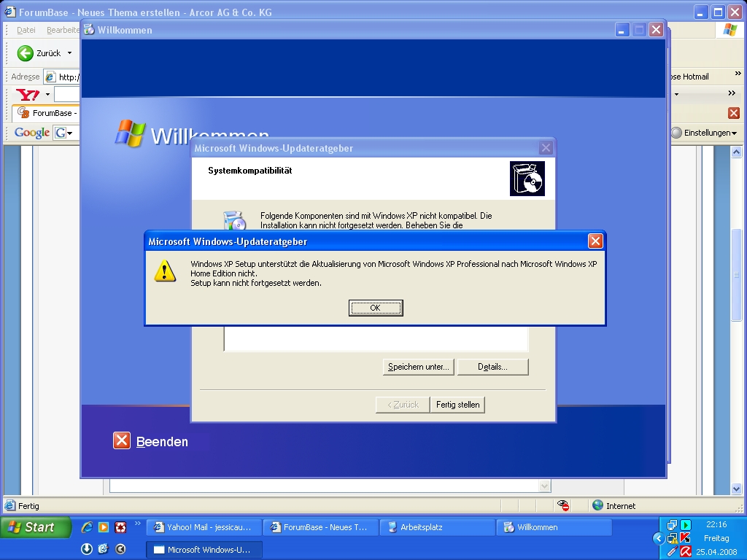Open the Bearbeiten menu in Internet Explorer
This screenshot has height=560, width=747.
tap(63, 30)
